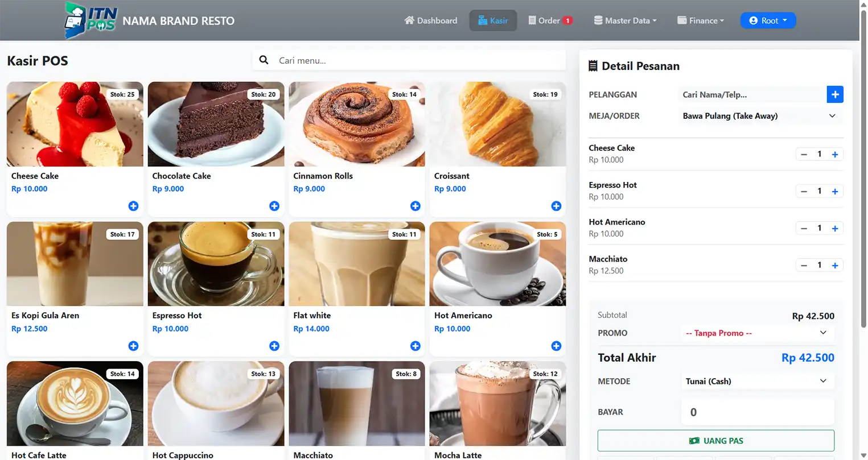Decrease Macchiato quantity in order
The width and height of the screenshot is (868, 460).
804,265
